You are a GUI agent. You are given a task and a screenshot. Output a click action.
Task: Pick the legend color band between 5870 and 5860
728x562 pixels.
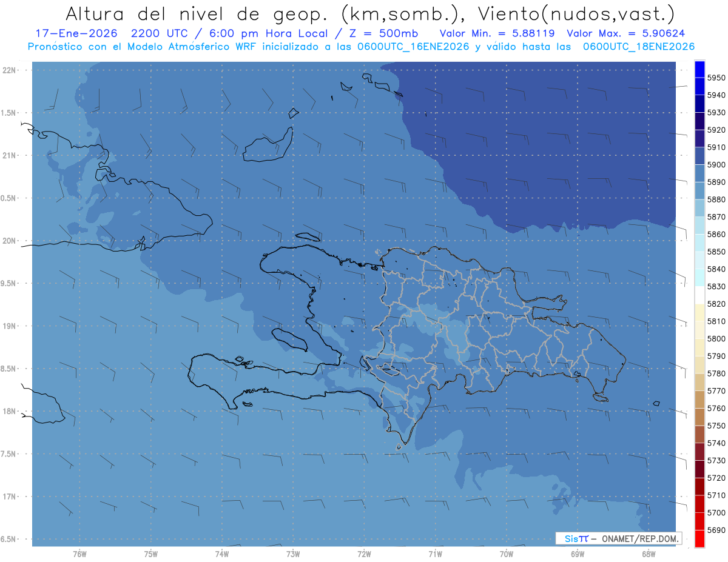(x=699, y=226)
